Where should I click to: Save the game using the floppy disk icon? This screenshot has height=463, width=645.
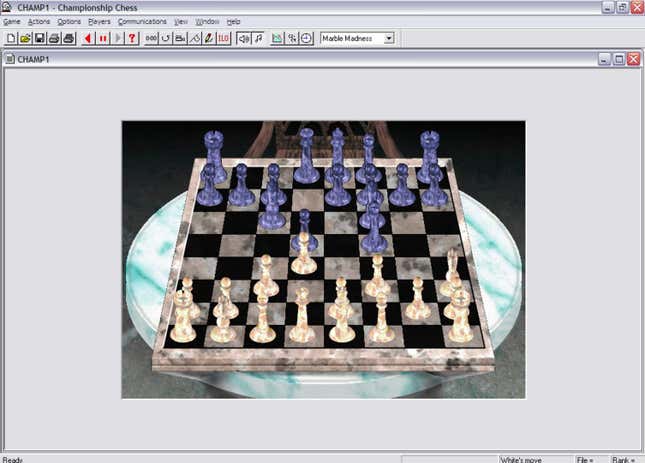pyautogui.click(x=40, y=39)
